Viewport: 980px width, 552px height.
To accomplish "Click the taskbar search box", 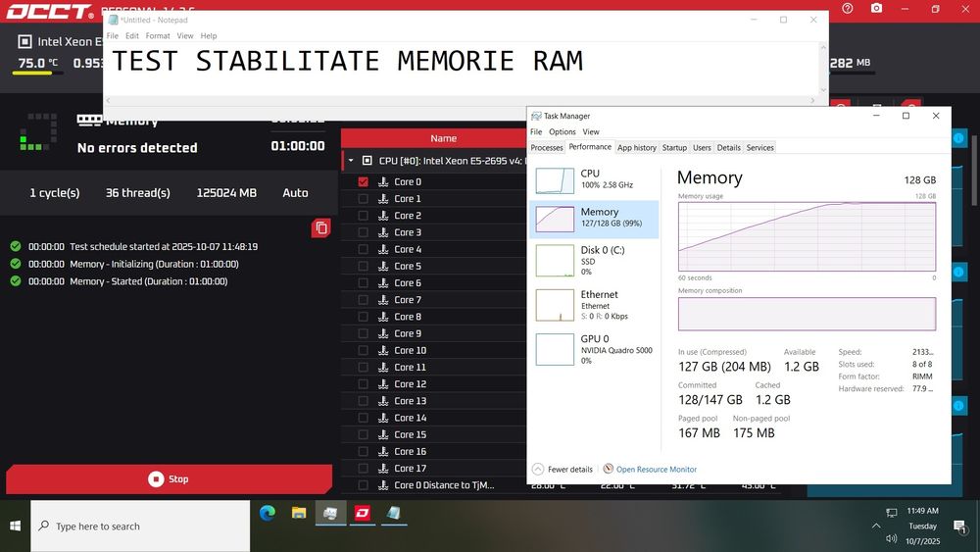I will (140, 527).
